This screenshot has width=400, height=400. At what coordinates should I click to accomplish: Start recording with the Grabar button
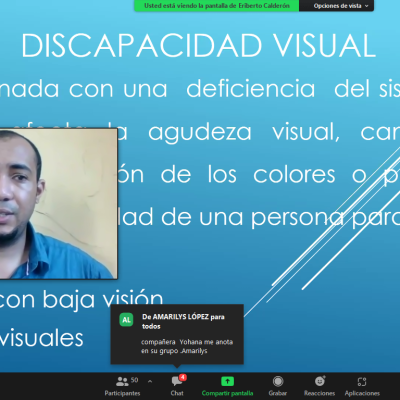[x=278, y=385]
